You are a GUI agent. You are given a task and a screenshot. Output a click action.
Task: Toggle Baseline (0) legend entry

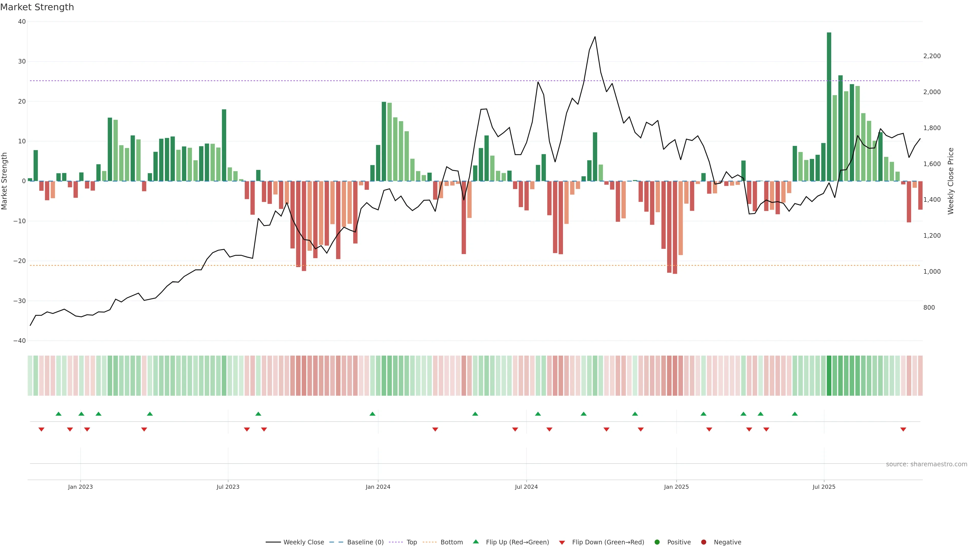[x=365, y=542]
